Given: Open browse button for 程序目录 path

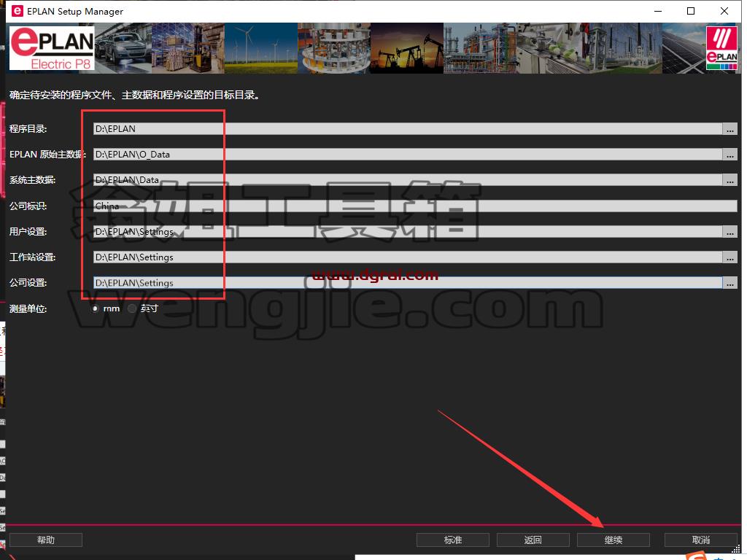Looking at the screenshot, I should click(x=729, y=128).
